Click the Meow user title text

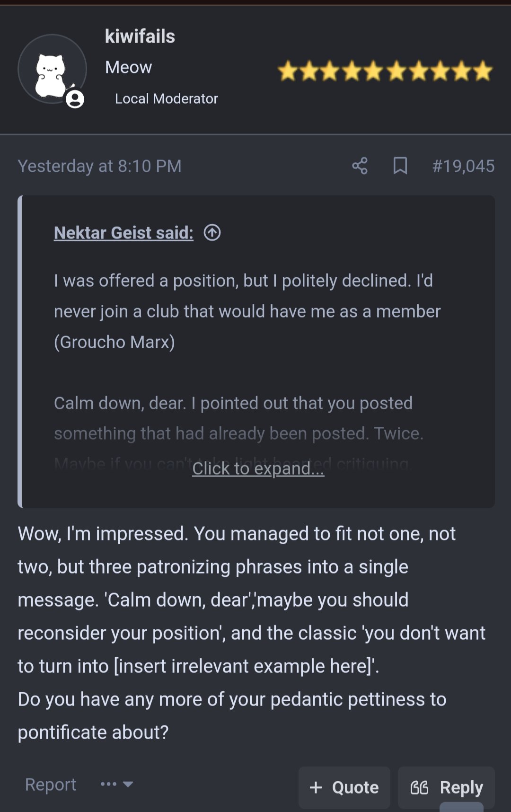[x=128, y=67]
